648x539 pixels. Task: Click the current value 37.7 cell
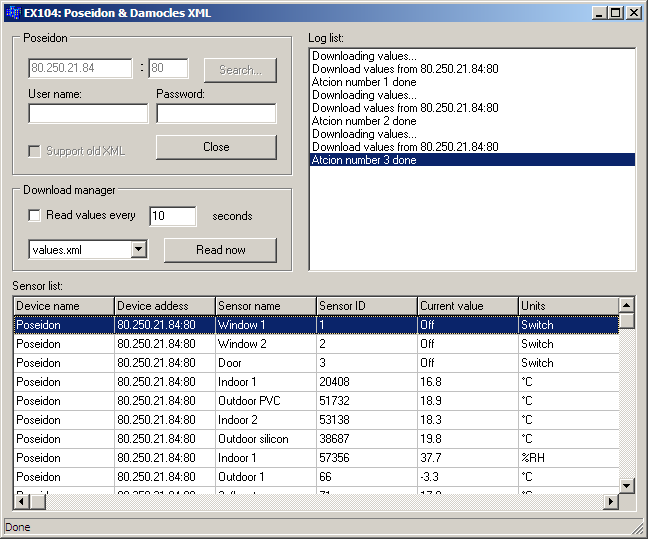467,458
